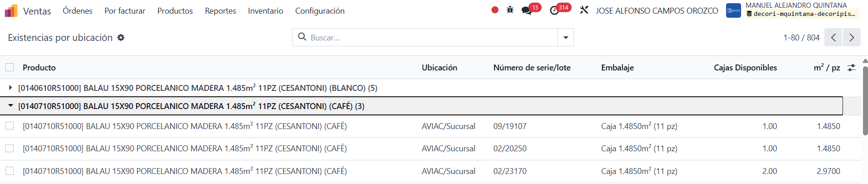Check the row with lot 09/19107
Viewport: 868px width, 184px height.
pos(10,126)
